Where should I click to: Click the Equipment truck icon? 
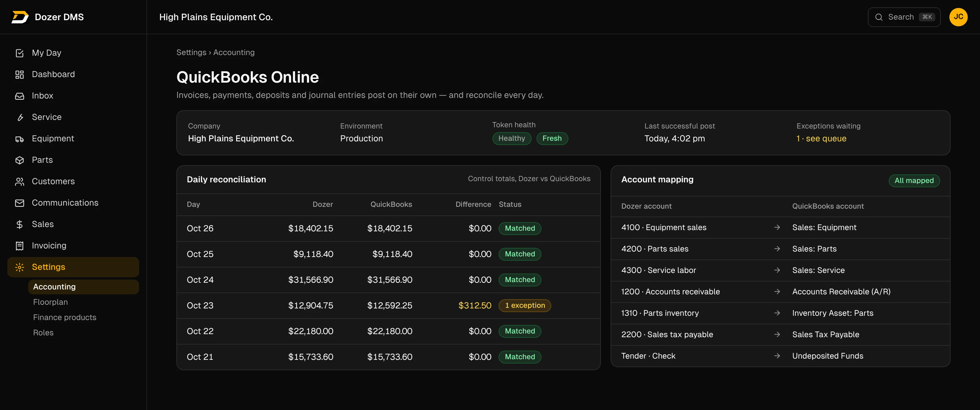[19, 139]
